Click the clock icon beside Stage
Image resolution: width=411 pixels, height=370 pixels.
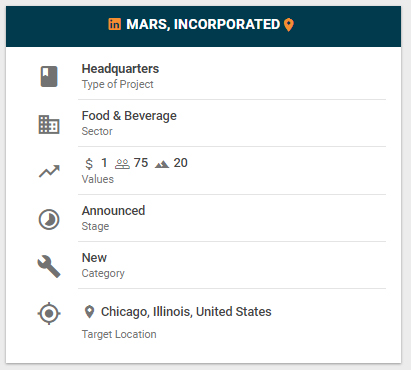(49, 219)
